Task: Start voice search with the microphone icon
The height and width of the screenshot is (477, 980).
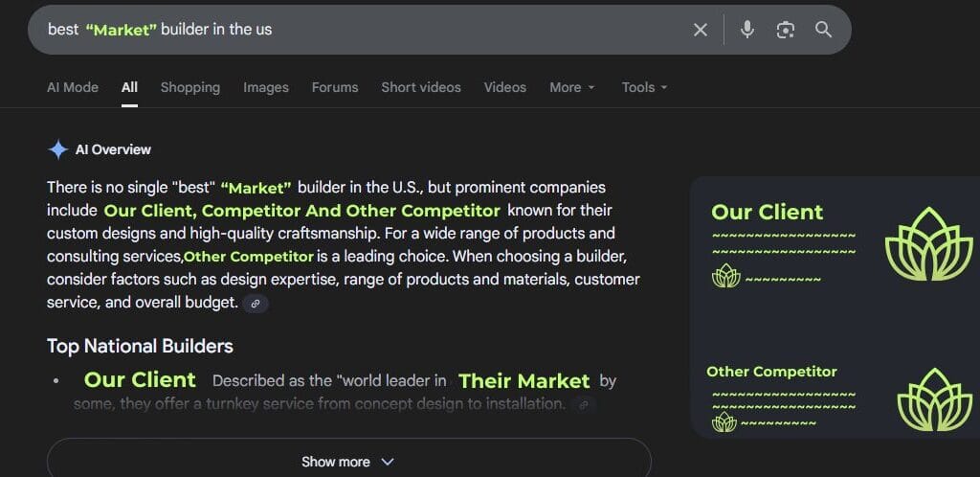Action: tap(747, 30)
